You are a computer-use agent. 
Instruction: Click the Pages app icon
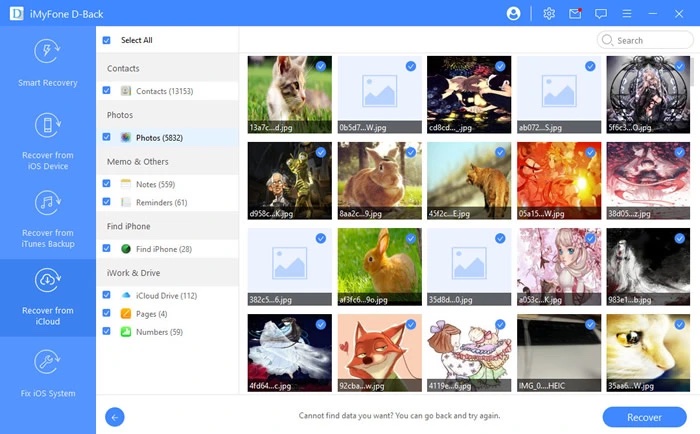tap(126, 313)
